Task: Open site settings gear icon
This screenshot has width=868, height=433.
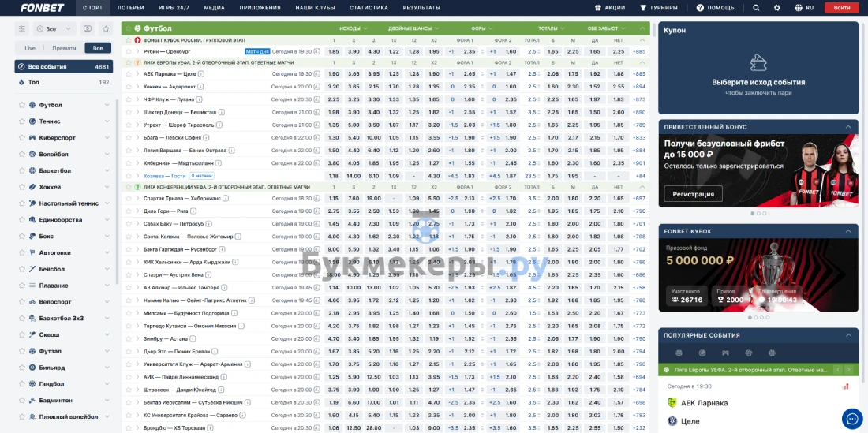Action: 777,8
